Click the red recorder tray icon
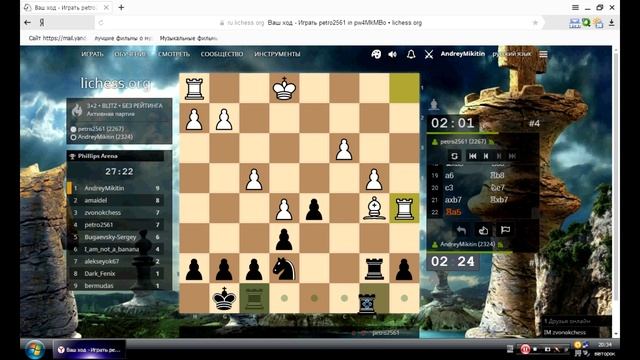 tap(525, 349)
